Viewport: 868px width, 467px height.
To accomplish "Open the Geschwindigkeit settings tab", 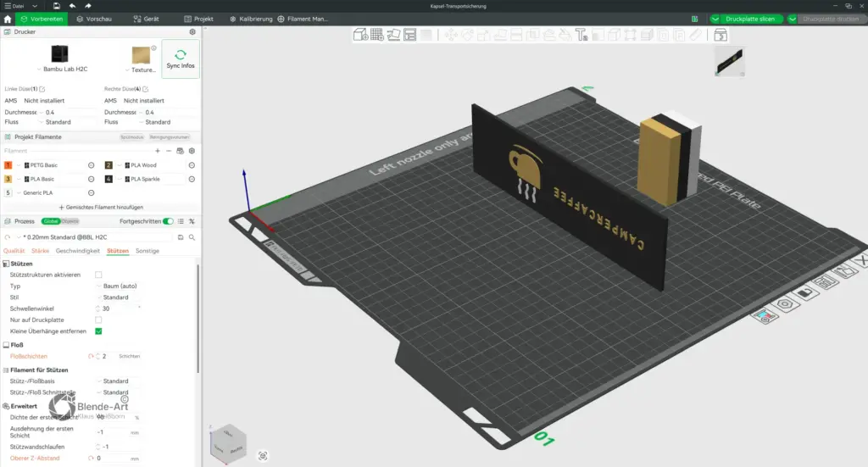I will click(77, 251).
